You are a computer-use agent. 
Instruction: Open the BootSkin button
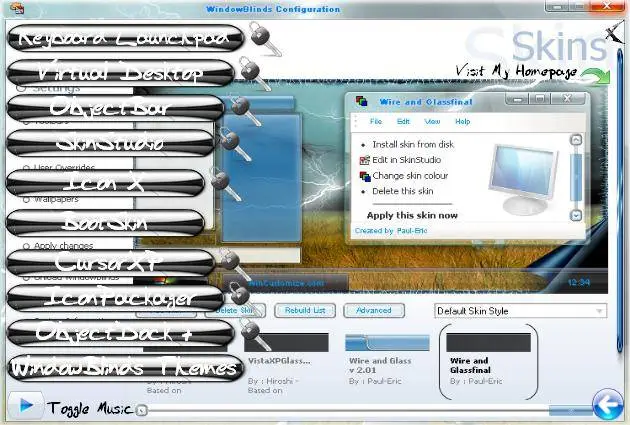click(105, 223)
